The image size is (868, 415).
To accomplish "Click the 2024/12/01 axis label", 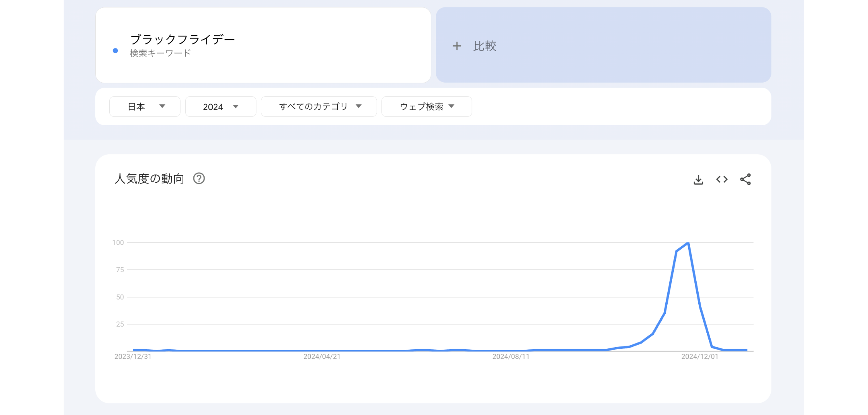I will coord(700,357).
